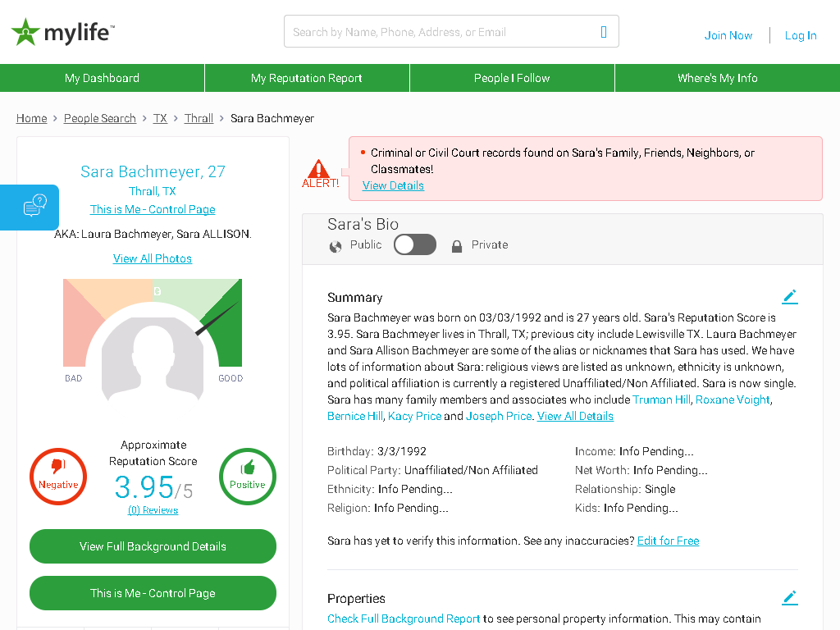Click the mylife star logo
This screenshot has width=840, height=630.
[x=25, y=32]
